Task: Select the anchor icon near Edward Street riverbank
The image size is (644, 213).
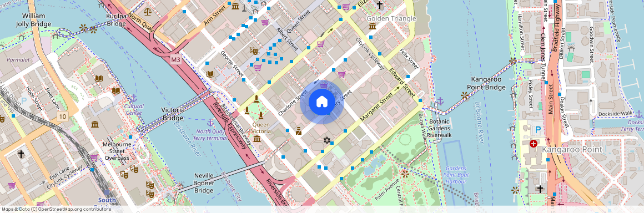Action: [440, 100]
